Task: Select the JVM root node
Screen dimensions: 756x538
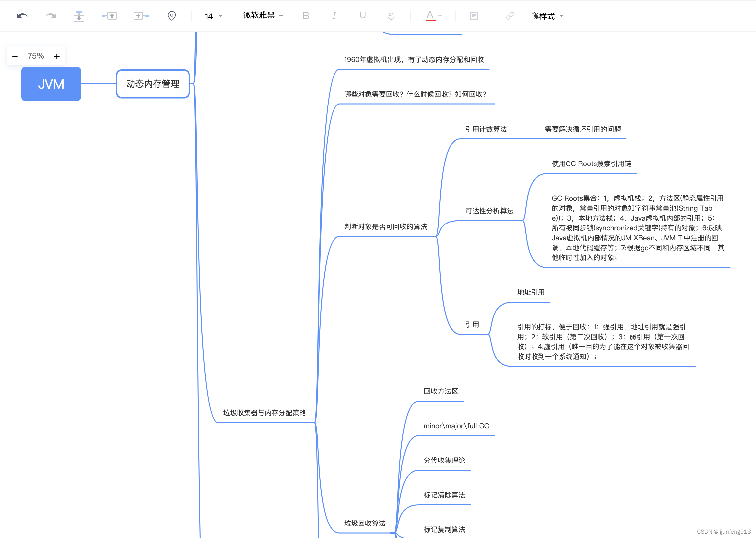Action: click(51, 84)
